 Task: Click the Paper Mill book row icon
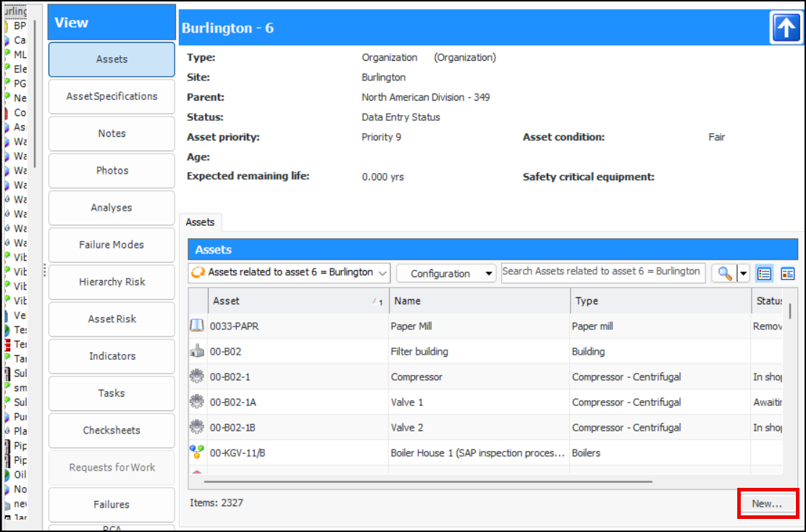click(197, 326)
